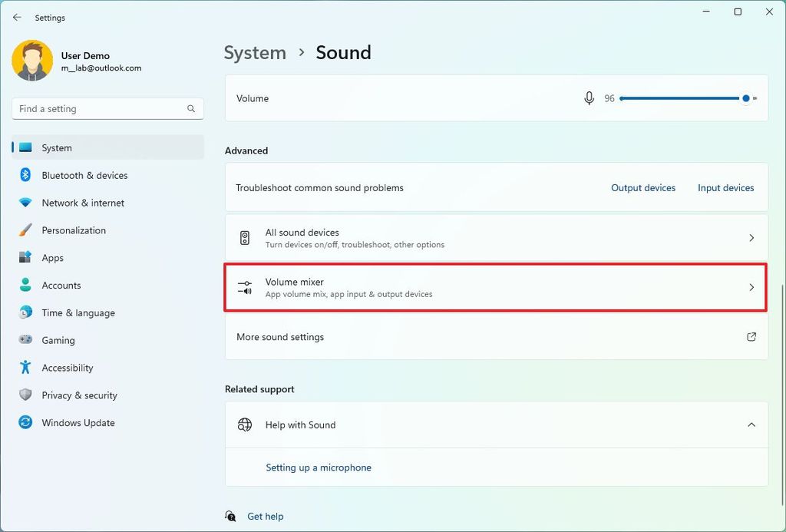Screen dimensions: 786x532
Task: Open More sound settings
Action: (495, 336)
